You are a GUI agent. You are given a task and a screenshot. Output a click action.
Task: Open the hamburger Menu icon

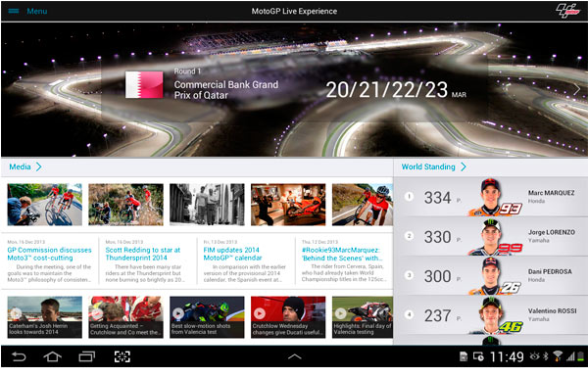tap(14, 11)
